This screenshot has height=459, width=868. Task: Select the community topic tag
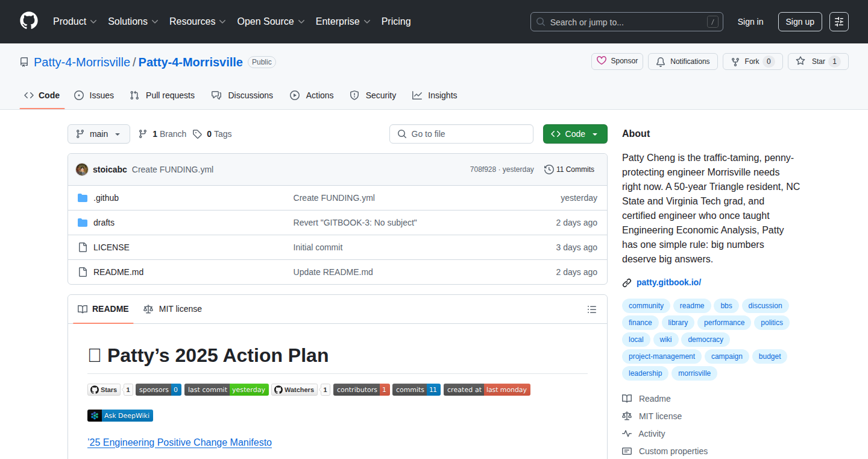coord(646,306)
